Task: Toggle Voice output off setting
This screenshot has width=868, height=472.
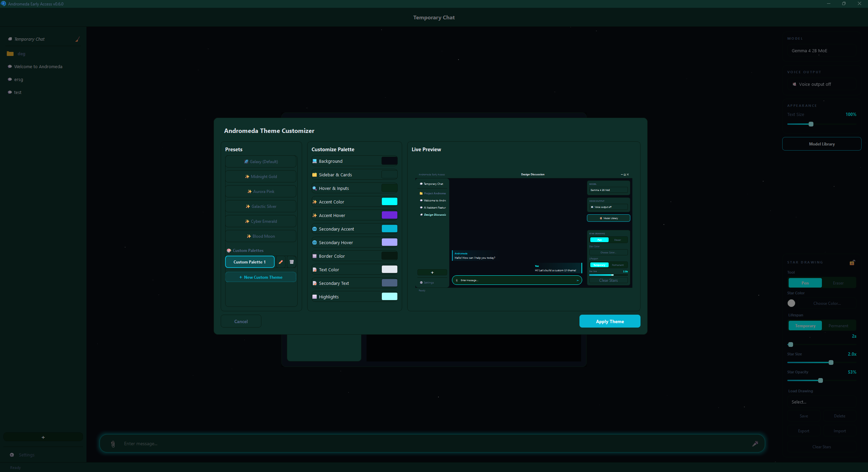Action: (822, 84)
